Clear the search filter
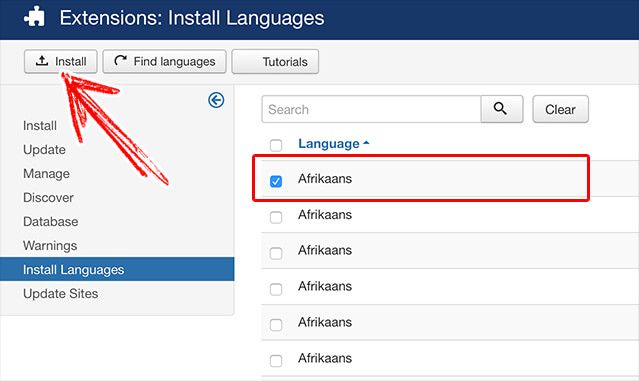Screen dimensions: 639x381 click(560, 109)
